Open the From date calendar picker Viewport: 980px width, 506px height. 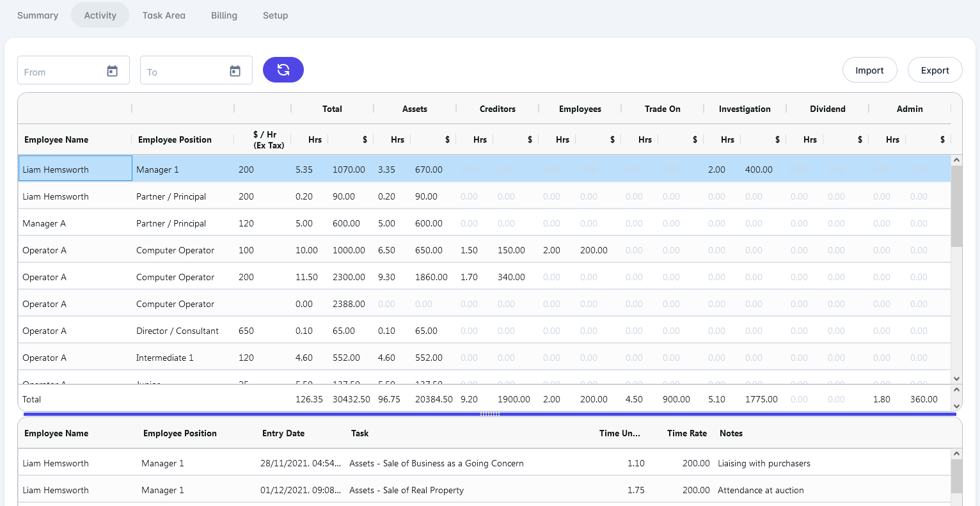point(112,71)
